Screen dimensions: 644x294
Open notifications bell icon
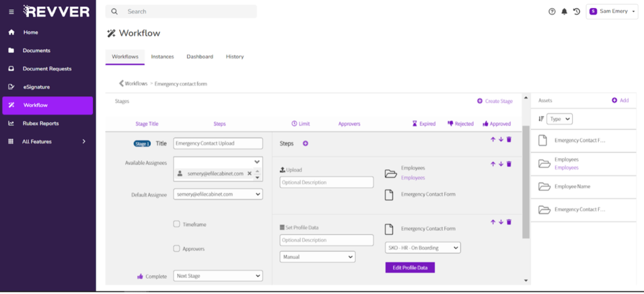point(564,11)
